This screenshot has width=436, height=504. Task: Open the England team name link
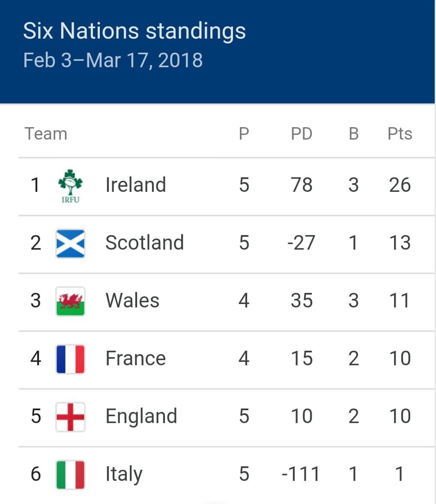141,416
